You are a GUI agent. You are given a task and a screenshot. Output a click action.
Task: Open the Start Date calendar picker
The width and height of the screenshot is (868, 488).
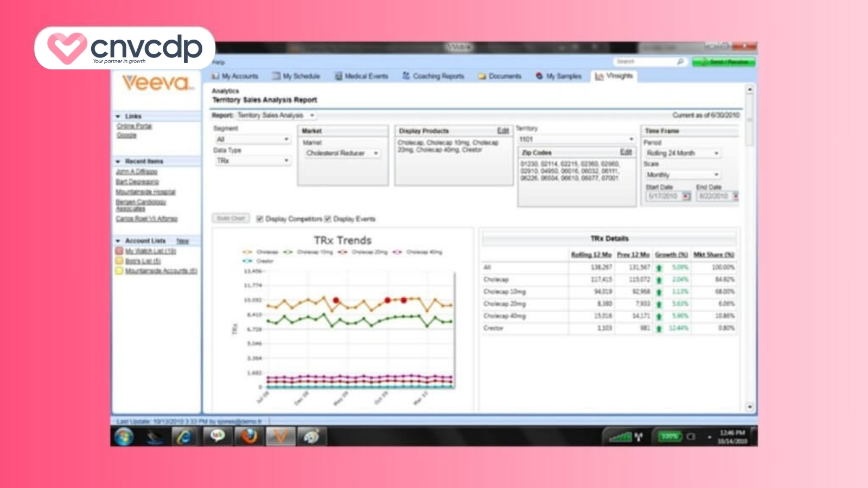(x=686, y=196)
